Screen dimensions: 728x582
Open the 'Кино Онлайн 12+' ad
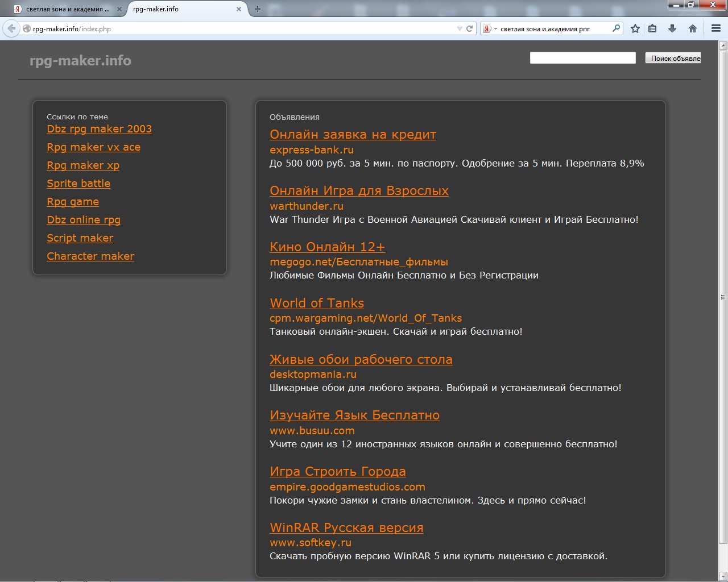[x=327, y=247]
